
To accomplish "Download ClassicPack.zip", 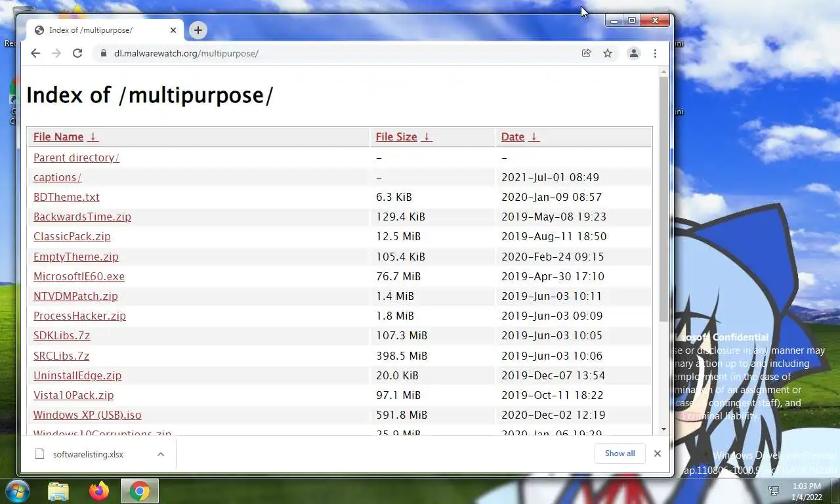I will pos(72,236).
